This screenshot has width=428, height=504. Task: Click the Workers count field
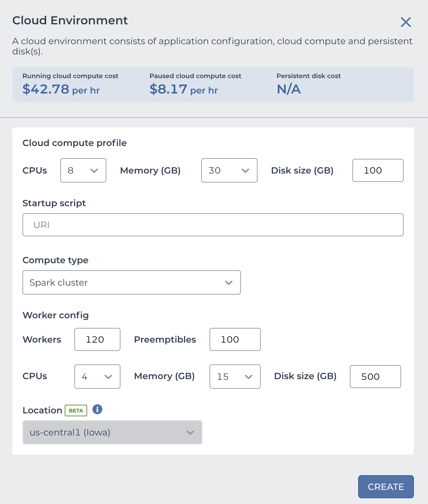tap(97, 339)
